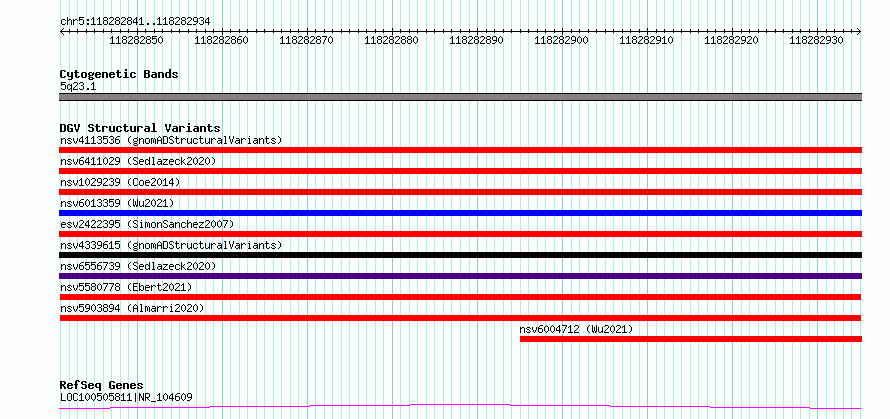Click the RefSeq Genes track title
The image size is (890, 419).
pos(101,386)
